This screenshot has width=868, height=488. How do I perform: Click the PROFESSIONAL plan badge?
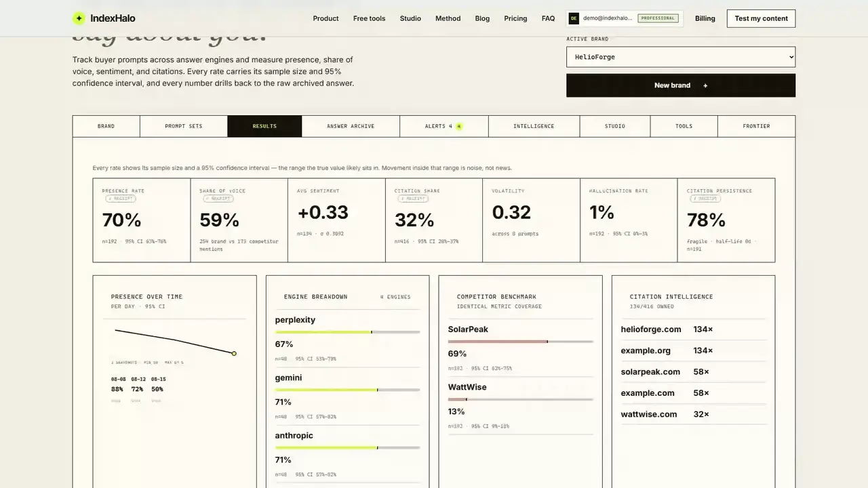coord(658,18)
